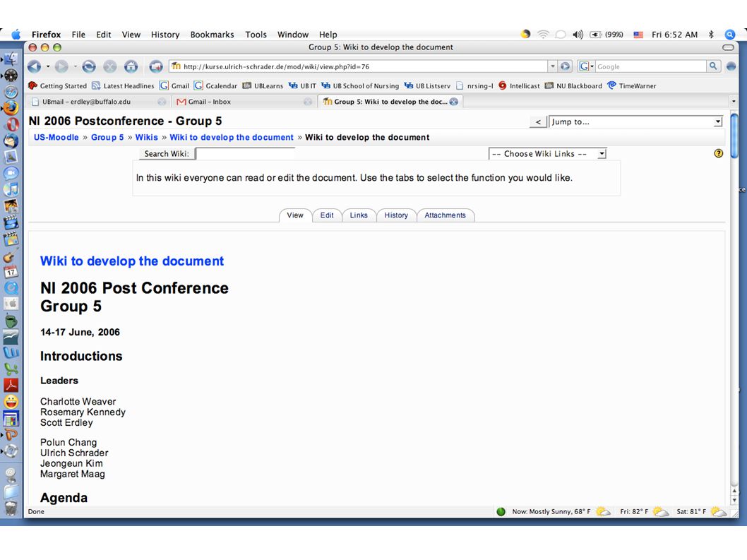Viewport: 747px width, 560px height.
Task: Open the Gcalendar bookmark
Action: pos(216,85)
